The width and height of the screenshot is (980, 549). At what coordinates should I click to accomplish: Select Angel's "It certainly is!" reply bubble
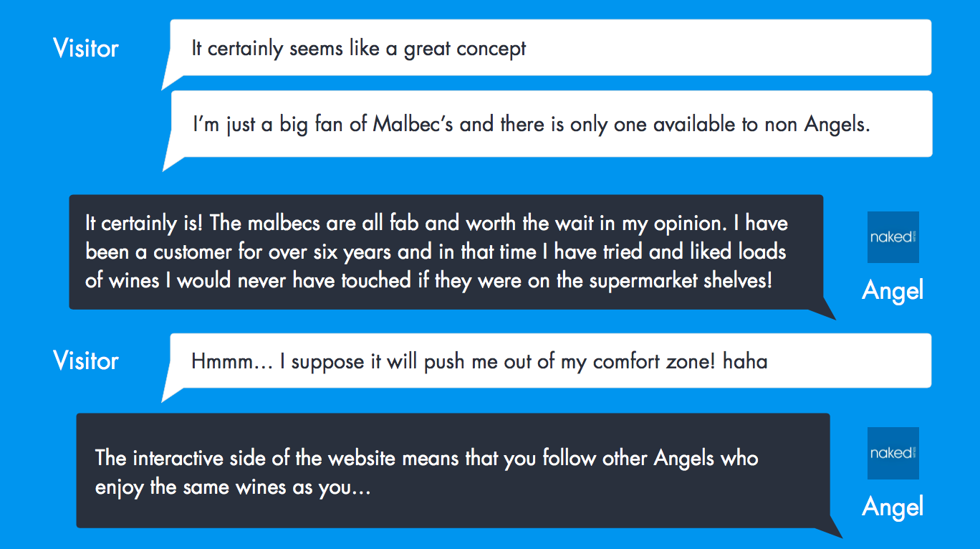pos(446,252)
